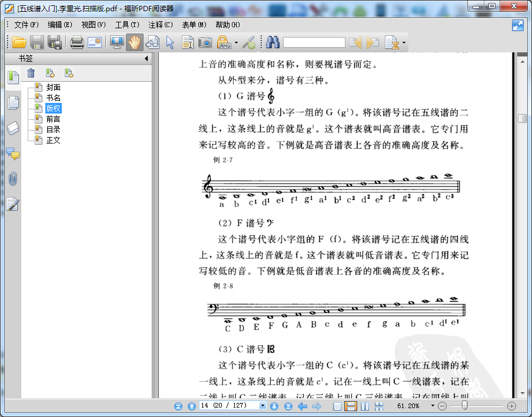The width and height of the screenshot is (532, 417).
Task: Click the monitor full-screen view icon
Action: click(117, 42)
